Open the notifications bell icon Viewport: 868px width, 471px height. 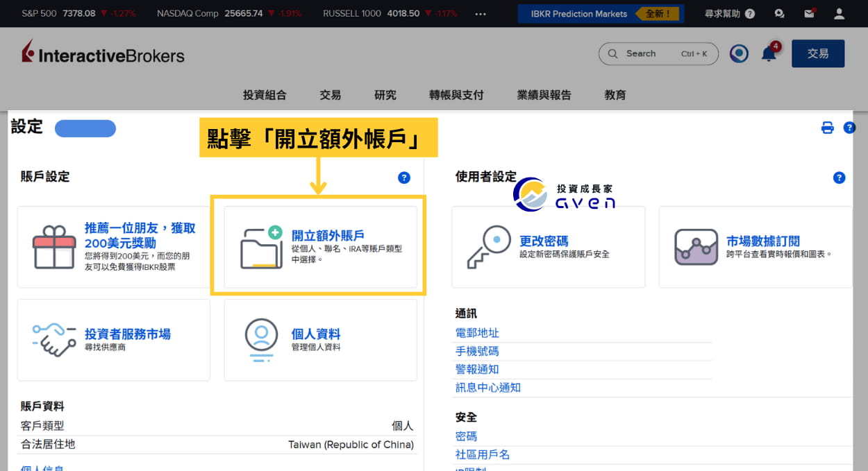[x=769, y=53]
